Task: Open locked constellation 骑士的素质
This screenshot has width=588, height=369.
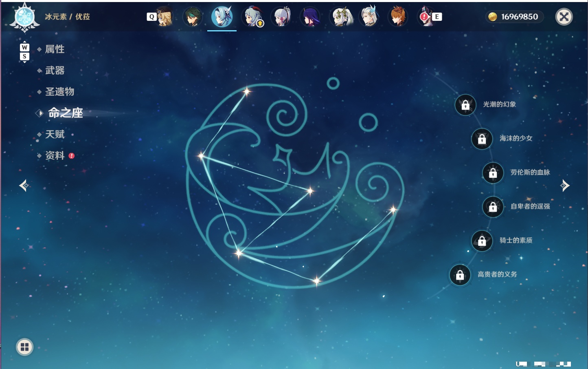Action: [x=482, y=241]
